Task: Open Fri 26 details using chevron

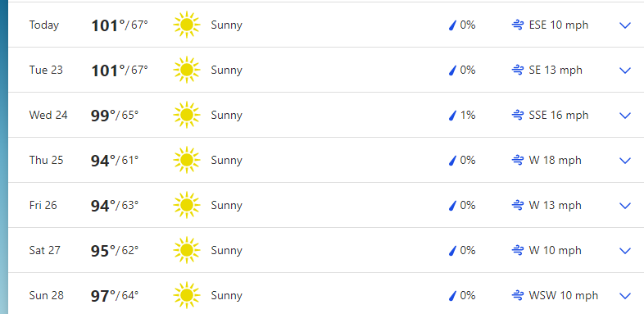Action: (x=624, y=206)
